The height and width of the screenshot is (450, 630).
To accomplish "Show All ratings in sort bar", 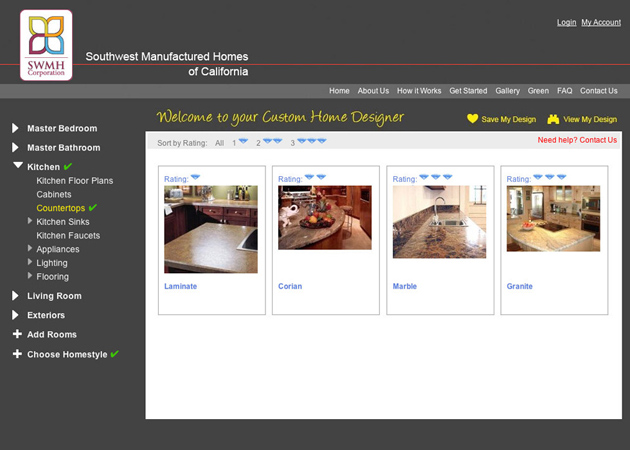I will pyautogui.click(x=219, y=143).
